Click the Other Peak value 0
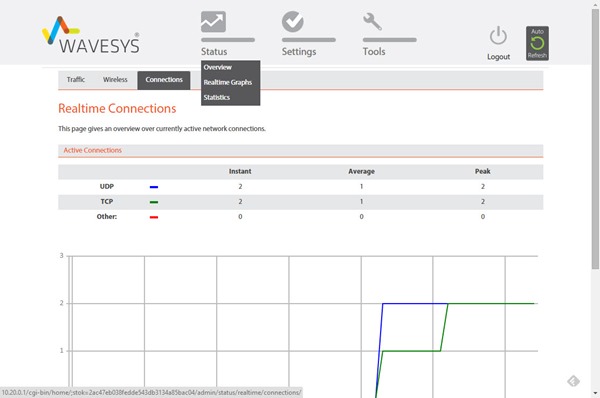600x398 pixels. (x=483, y=217)
